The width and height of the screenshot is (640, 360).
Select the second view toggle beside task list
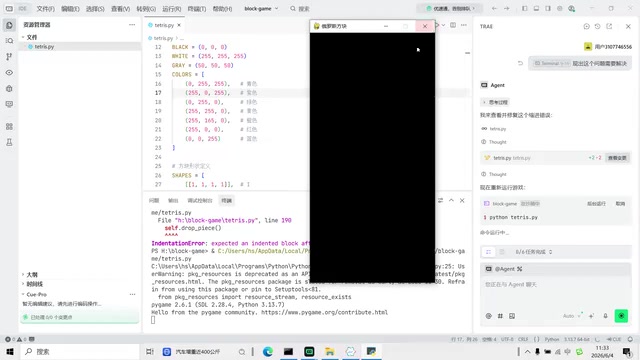click(x=502, y=252)
